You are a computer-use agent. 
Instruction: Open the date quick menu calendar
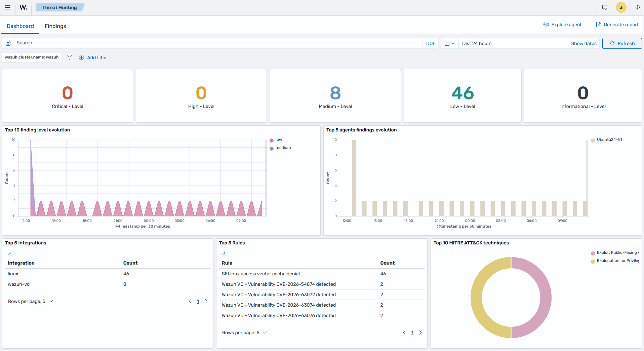(449, 43)
